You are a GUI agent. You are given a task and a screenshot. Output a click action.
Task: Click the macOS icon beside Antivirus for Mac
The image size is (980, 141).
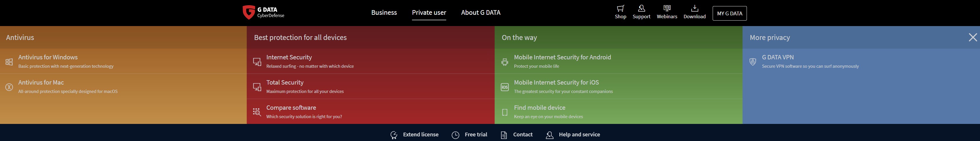[9, 87]
